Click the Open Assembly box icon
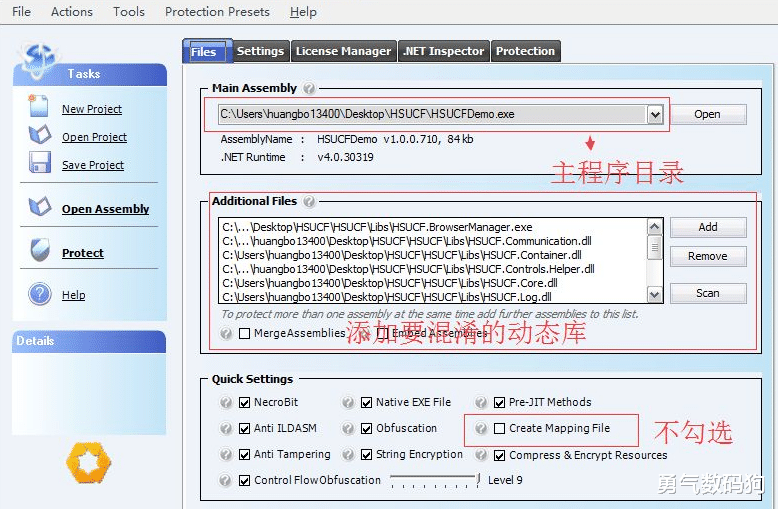This screenshot has width=778, height=509. 40,206
